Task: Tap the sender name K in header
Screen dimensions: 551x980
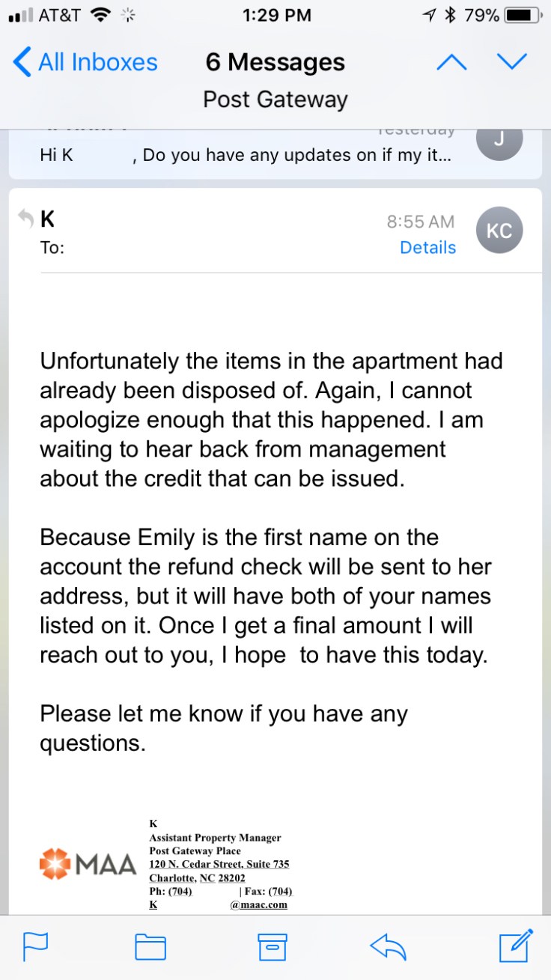Action: click(47, 219)
